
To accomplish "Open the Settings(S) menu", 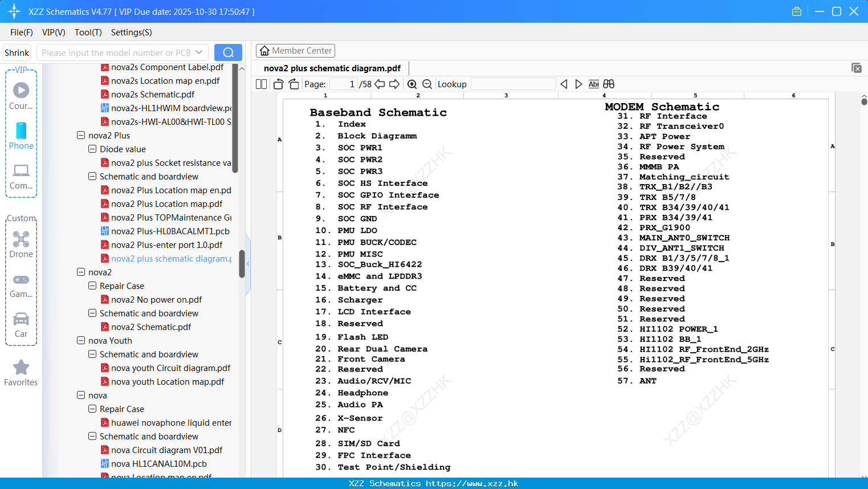I will pos(132,32).
